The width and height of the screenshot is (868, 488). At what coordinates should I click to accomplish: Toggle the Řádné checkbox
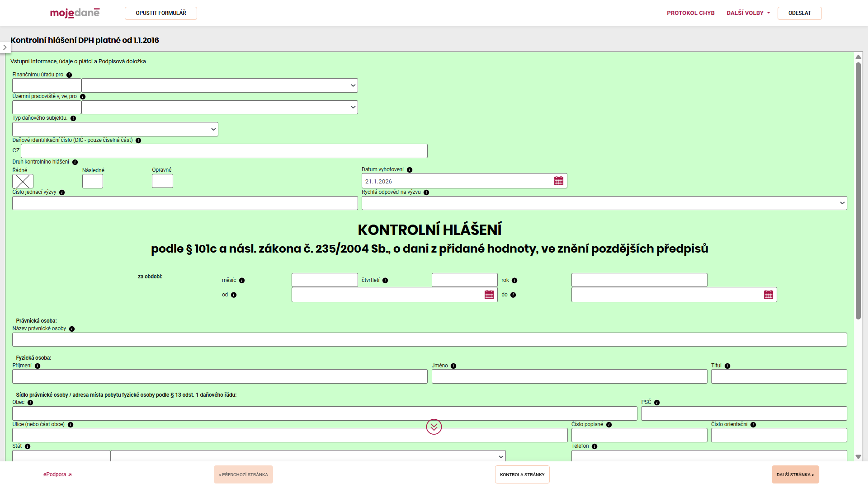point(23,181)
